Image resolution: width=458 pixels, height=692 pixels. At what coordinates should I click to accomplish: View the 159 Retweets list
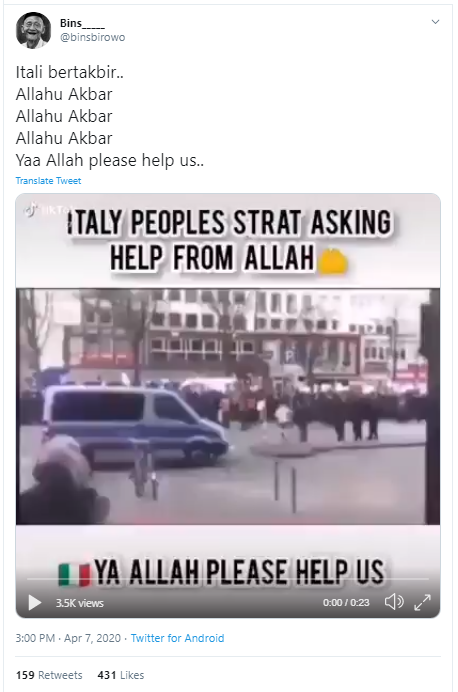[x=49, y=675]
